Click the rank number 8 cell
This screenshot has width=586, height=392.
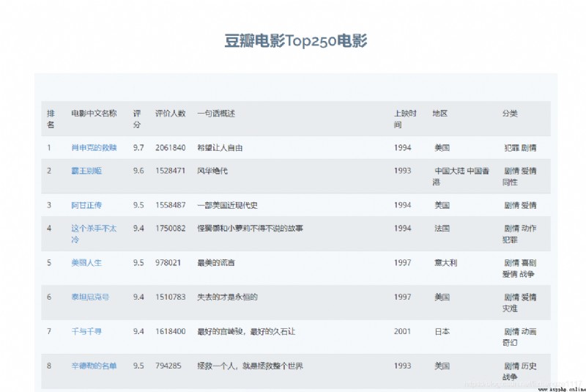(48, 366)
